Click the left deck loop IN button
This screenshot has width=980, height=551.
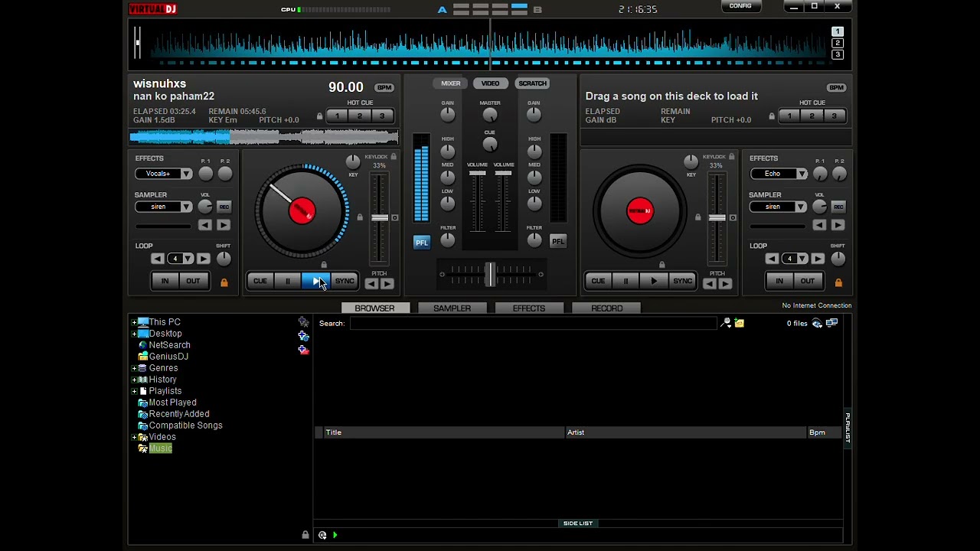coord(165,281)
